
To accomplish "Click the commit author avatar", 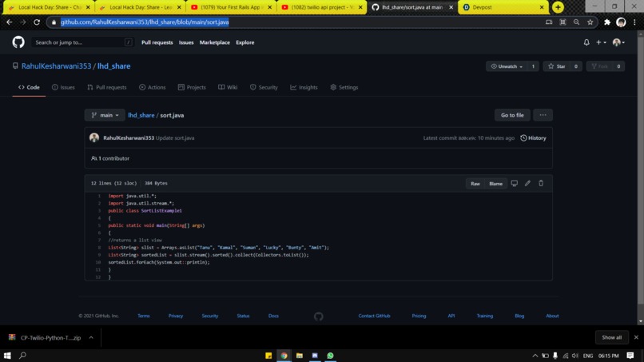I will coord(94,137).
